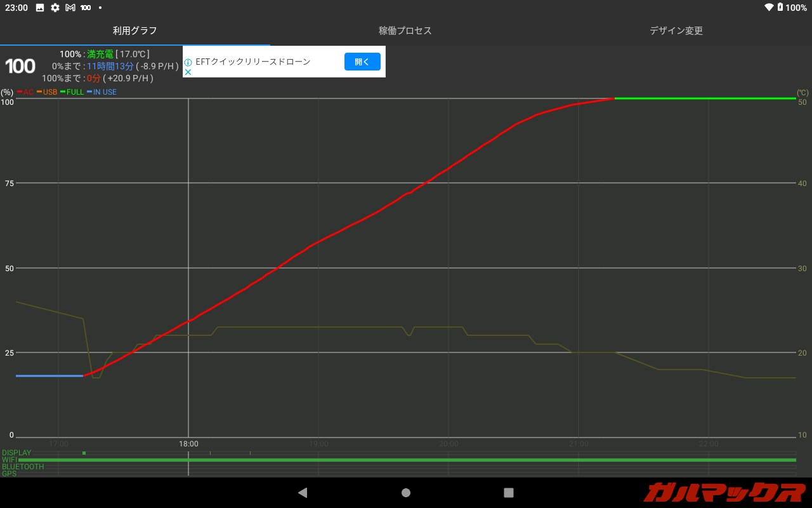This screenshot has height=508, width=812.
Task: Toggle the AC legend entry
Action: tap(25, 92)
